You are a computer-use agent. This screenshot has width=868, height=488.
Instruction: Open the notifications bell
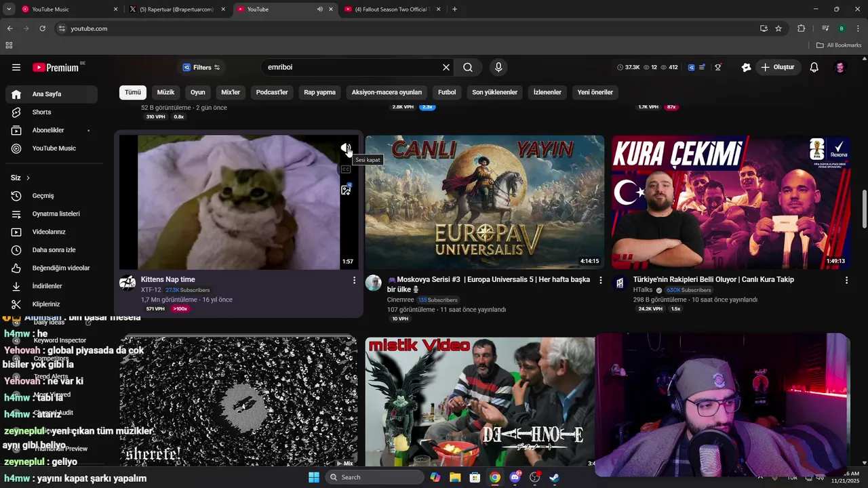pyautogui.click(x=814, y=67)
